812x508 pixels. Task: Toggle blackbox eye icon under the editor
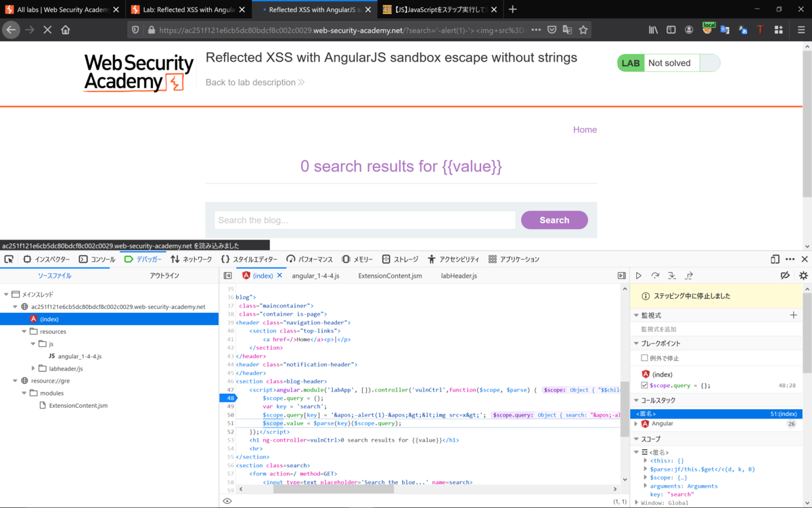(x=227, y=501)
